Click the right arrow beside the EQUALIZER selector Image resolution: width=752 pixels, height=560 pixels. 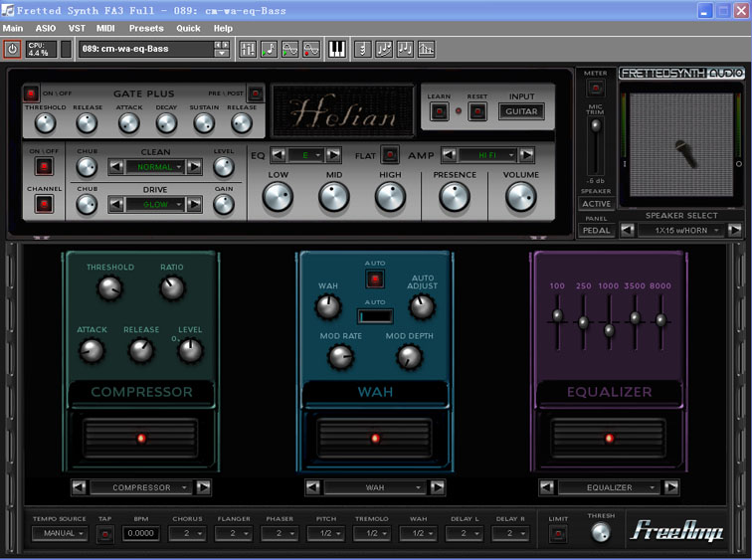point(671,487)
